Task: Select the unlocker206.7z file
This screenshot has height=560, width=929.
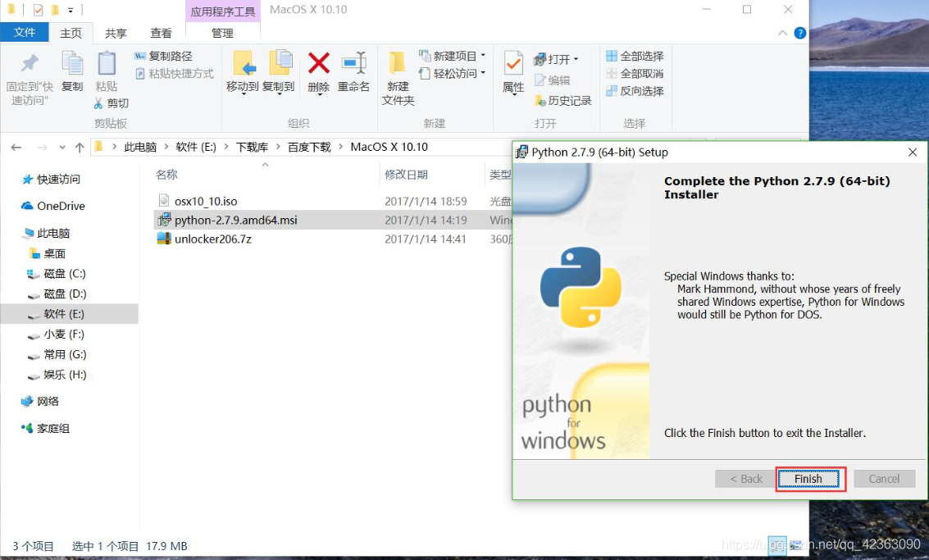Action: 212,239
